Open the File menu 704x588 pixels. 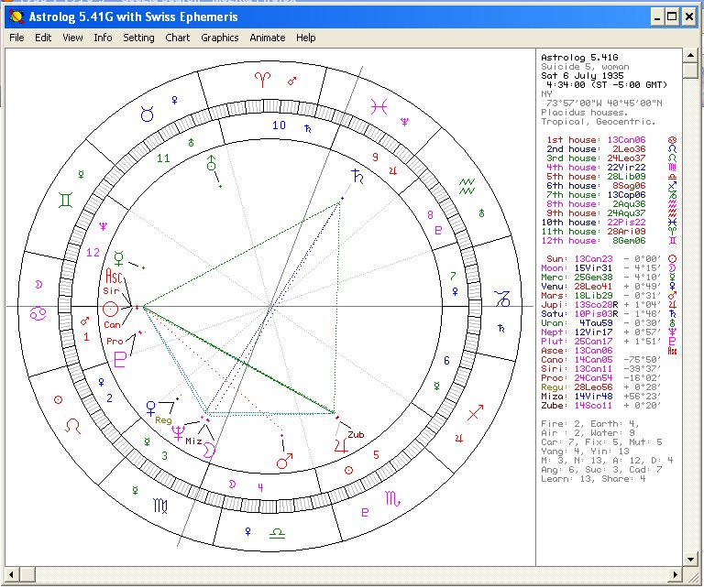16,38
